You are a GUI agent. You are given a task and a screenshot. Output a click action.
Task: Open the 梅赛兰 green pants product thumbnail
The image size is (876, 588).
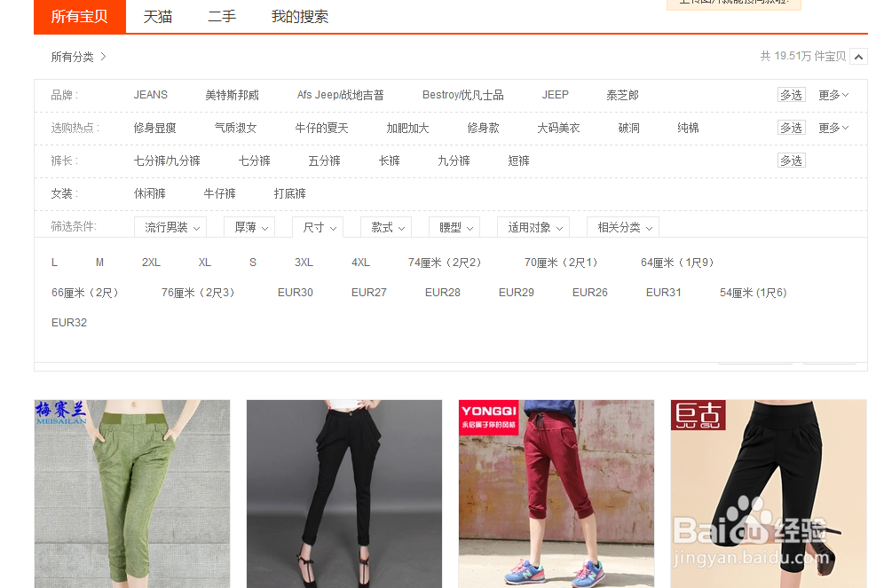[x=131, y=493]
